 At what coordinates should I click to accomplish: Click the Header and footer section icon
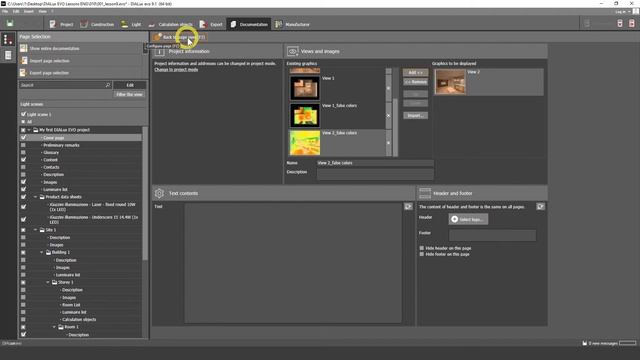pos(425,193)
